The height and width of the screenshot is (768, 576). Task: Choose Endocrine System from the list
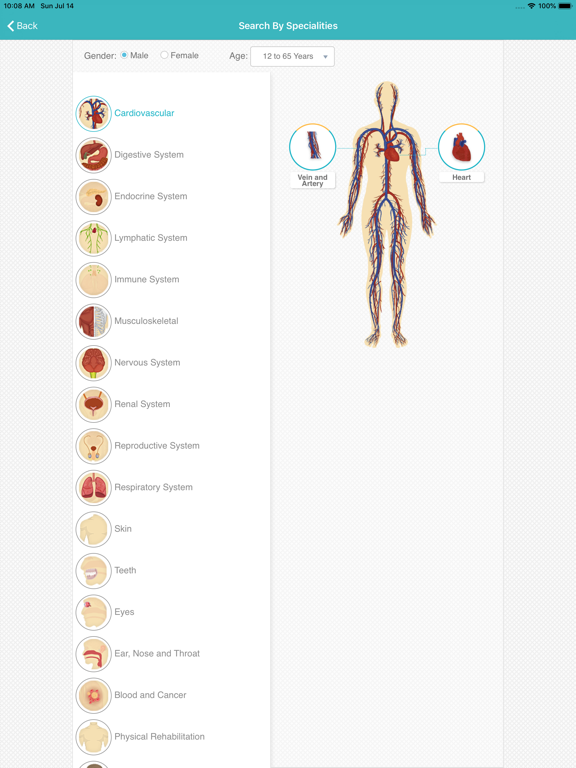coord(151,196)
